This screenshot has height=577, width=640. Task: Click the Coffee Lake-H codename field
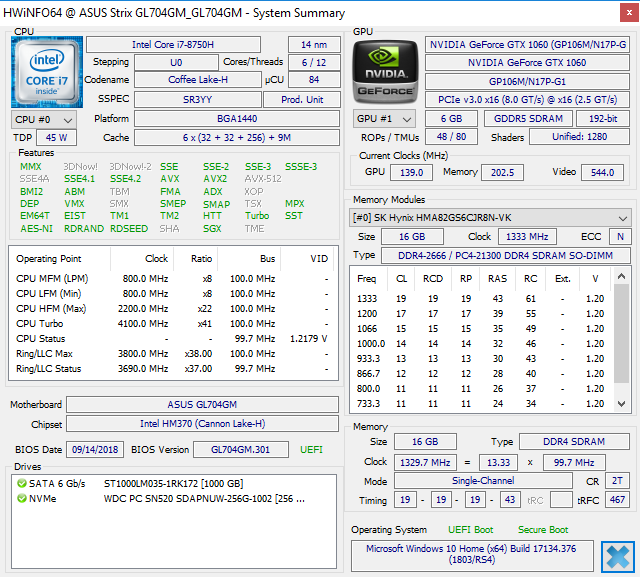(x=198, y=80)
